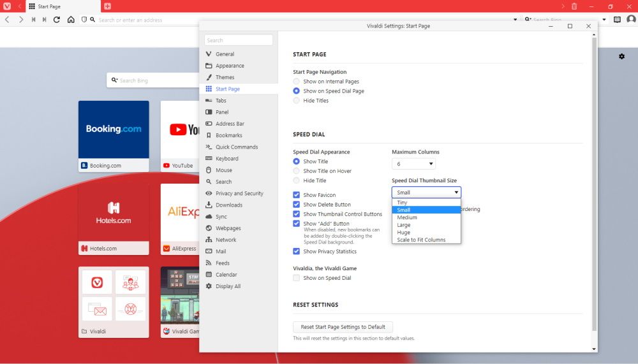This screenshot has width=638, height=364.
Task: Switch to the Themes settings section
Action: [x=225, y=77]
